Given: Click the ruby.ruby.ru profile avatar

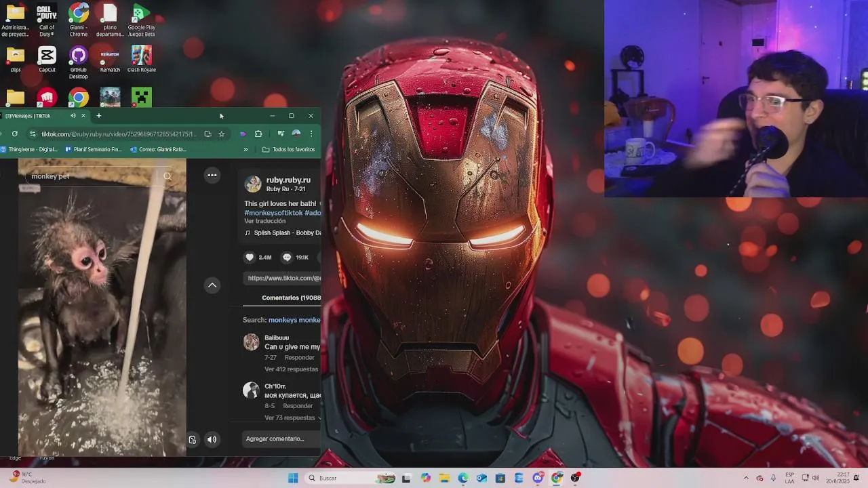Looking at the screenshot, I should [253, 184].
